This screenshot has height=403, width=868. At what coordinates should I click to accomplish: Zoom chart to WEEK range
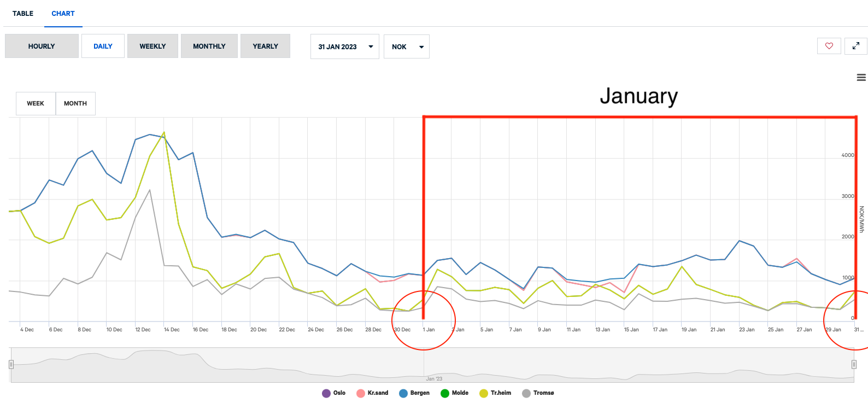pyautogui.click(x=36, y=103)
